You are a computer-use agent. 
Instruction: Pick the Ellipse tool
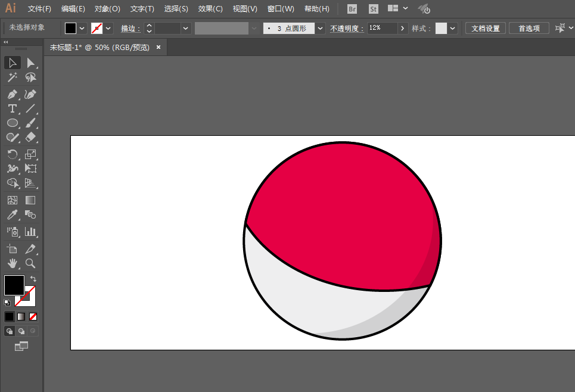coord(12,123)
